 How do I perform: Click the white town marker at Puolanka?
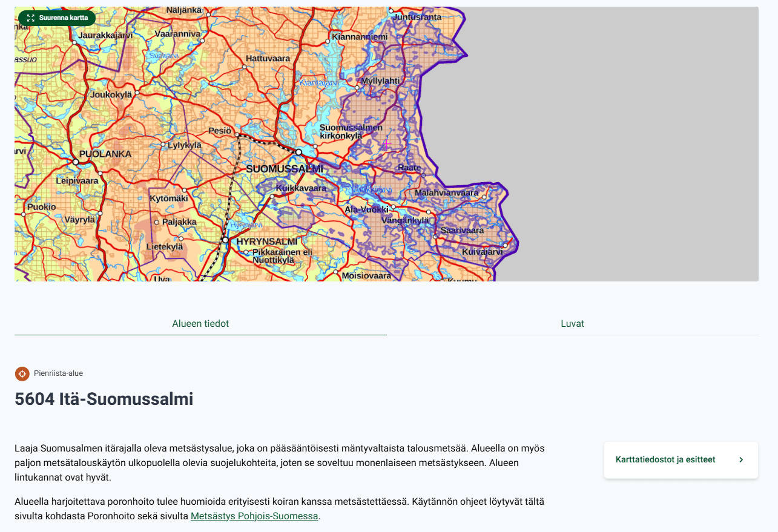(x=76, y=162)
